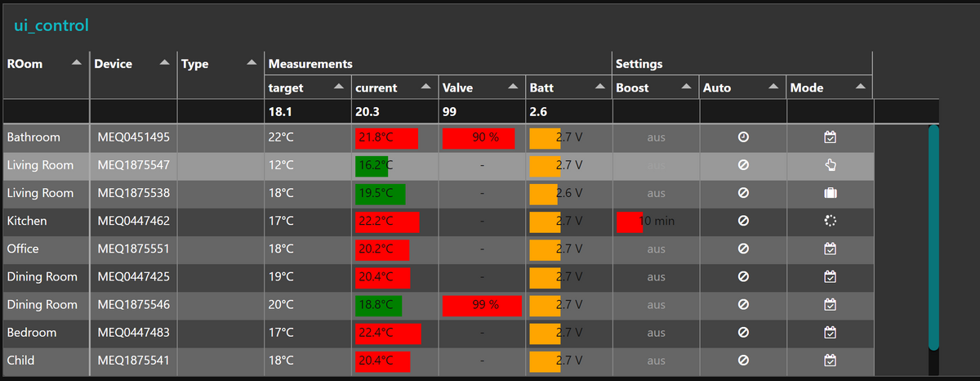Screen dimensions: 980x381
Task: Click the 21.8°C current temperature bar
Action: tap(386, 138)
